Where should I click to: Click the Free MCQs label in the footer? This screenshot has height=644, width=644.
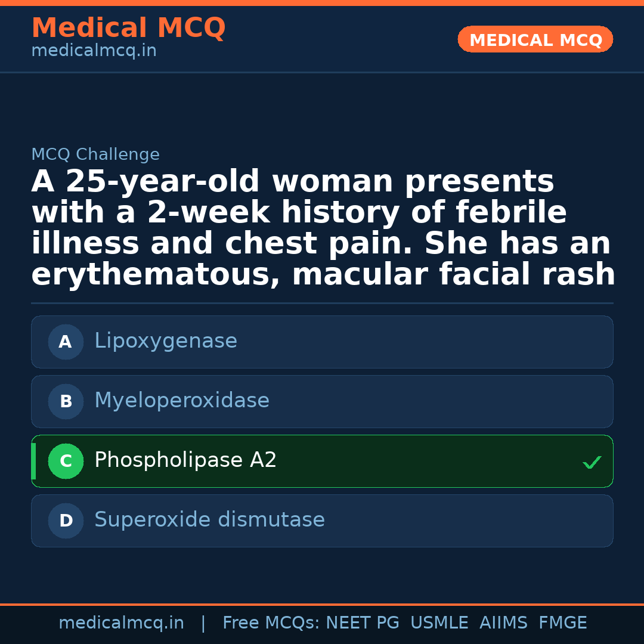coord(271,623)
